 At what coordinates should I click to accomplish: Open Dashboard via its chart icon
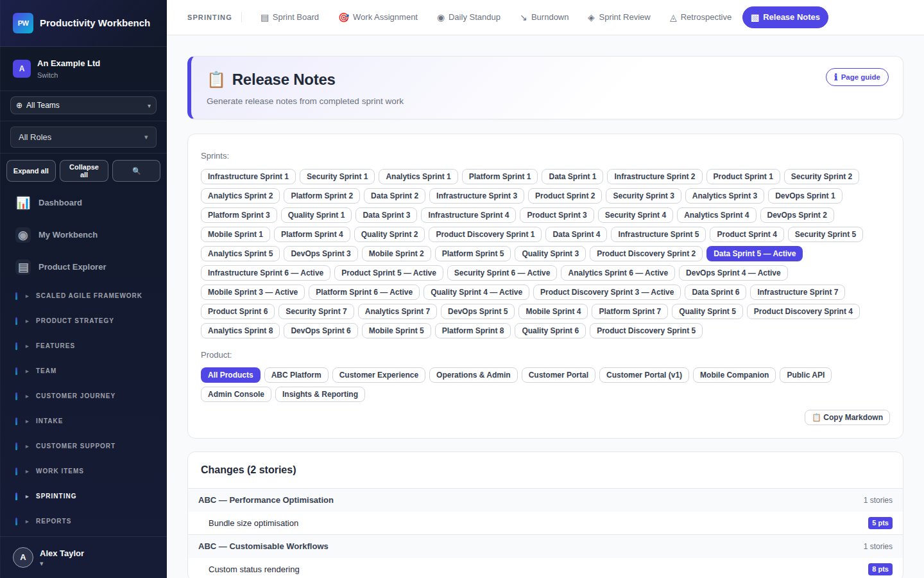[23, 203]
